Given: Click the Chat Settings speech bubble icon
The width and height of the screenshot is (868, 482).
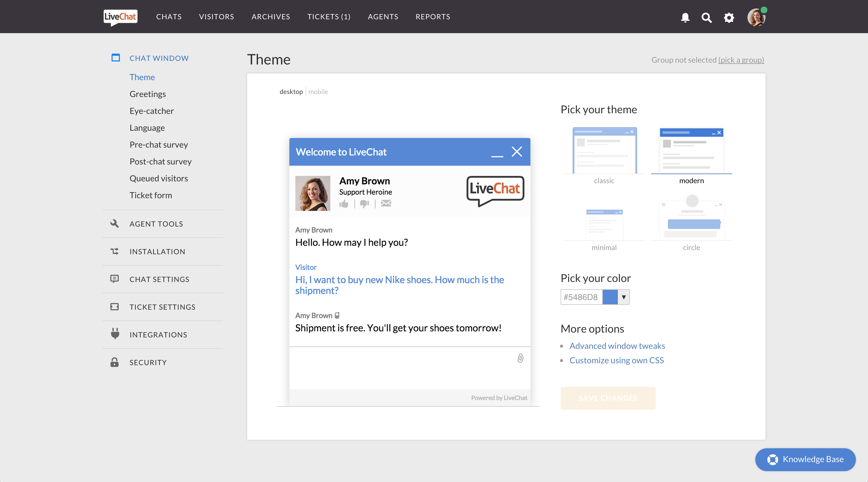Looking at the screenshot, I should tap(115, 279).
